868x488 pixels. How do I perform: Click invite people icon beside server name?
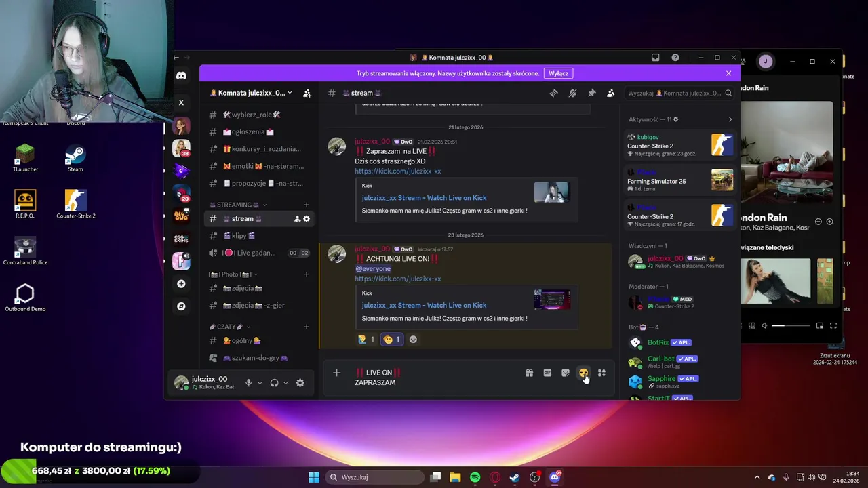(x=307, y=93)
